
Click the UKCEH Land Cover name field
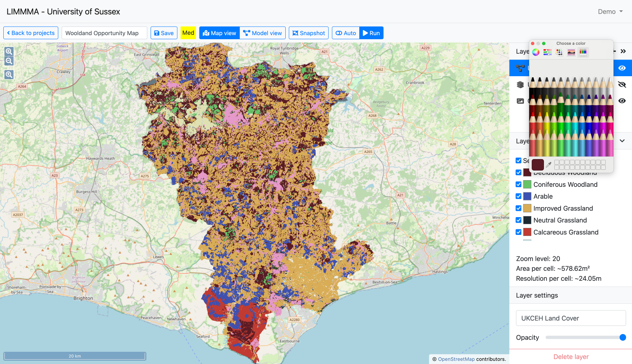pyautogui.click(x=571, y=318)
